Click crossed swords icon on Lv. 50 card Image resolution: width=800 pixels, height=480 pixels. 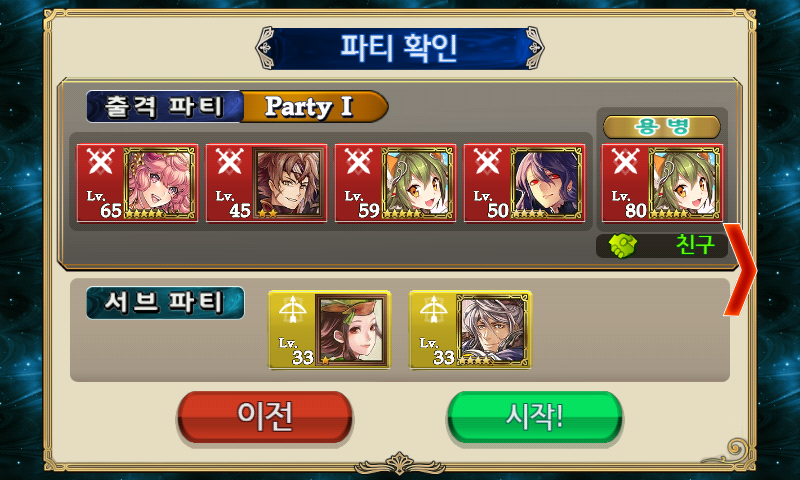[x=488, y=162]
